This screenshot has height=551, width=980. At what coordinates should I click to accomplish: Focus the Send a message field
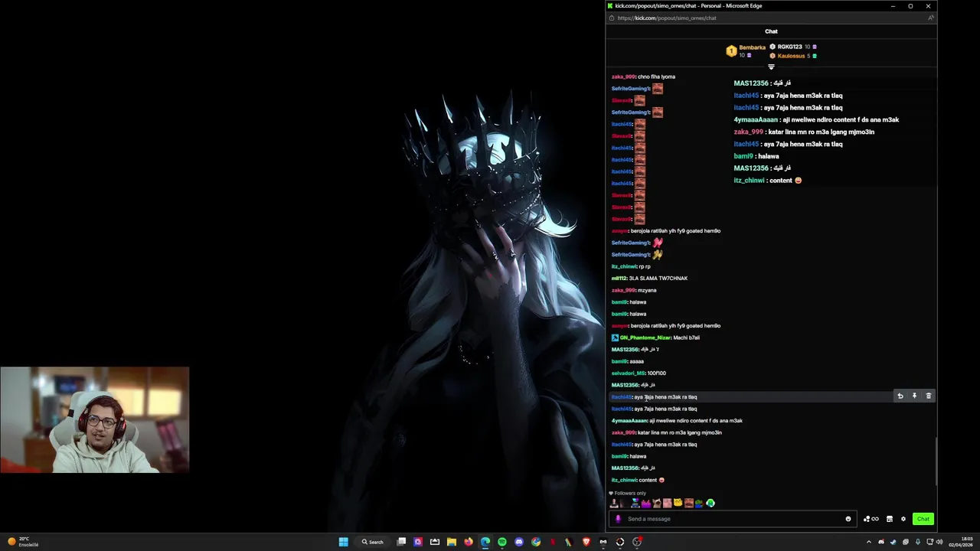[731, 519]
